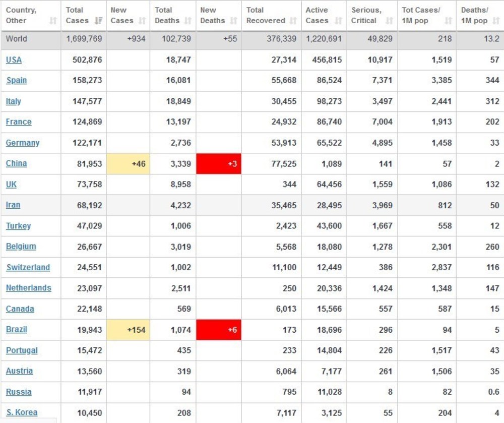
Task: Click the World total cases cell
Action: coord(84,39)
